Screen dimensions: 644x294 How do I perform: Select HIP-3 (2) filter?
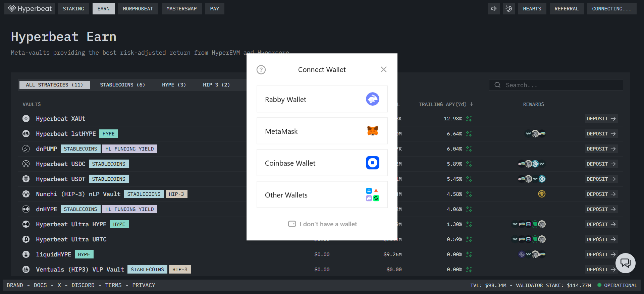click(216, 85)
